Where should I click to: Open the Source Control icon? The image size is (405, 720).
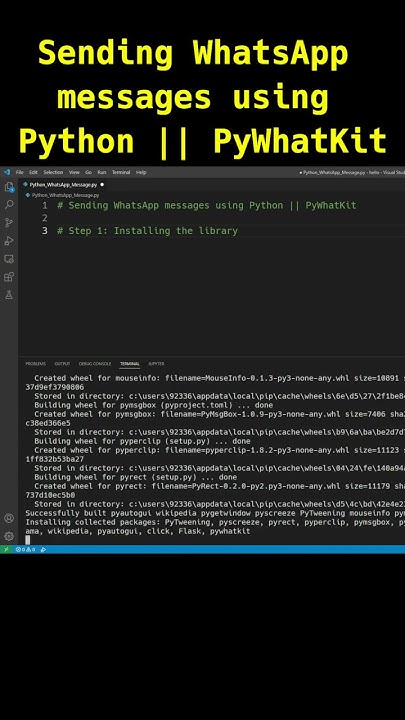click(9, 223)
